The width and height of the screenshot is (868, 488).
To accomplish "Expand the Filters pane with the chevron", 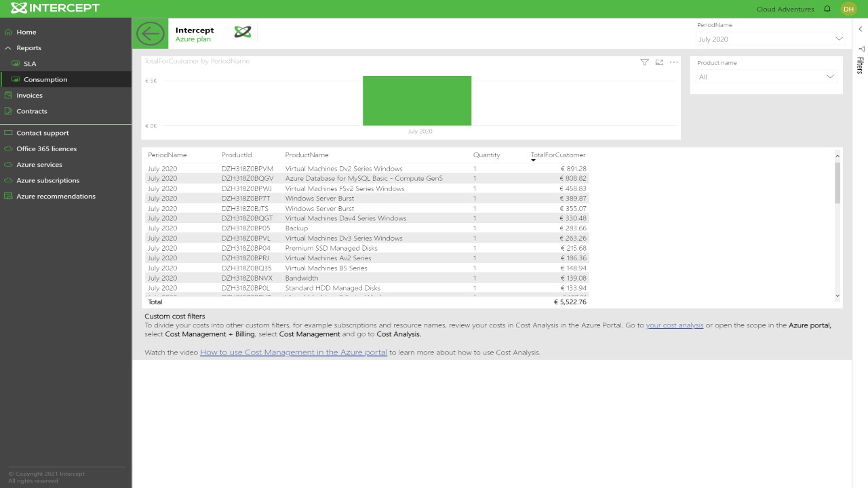I will click(860, 29).
